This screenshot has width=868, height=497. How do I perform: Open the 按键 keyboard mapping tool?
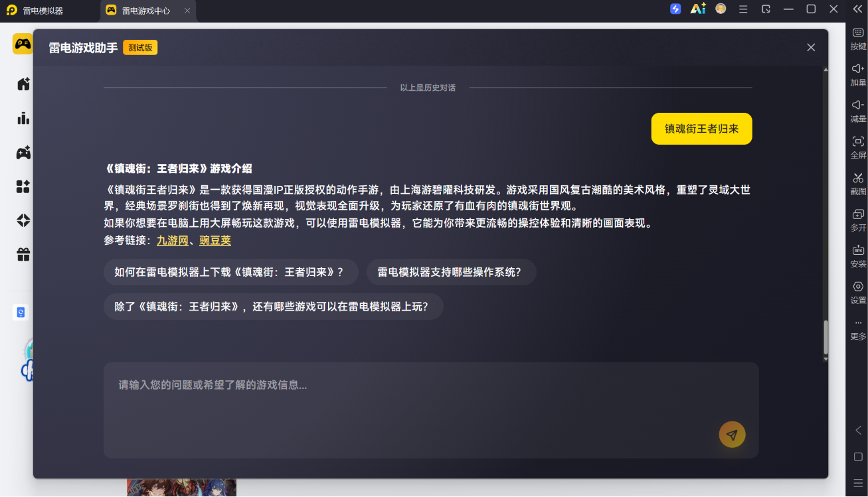(x=858, y=38)
